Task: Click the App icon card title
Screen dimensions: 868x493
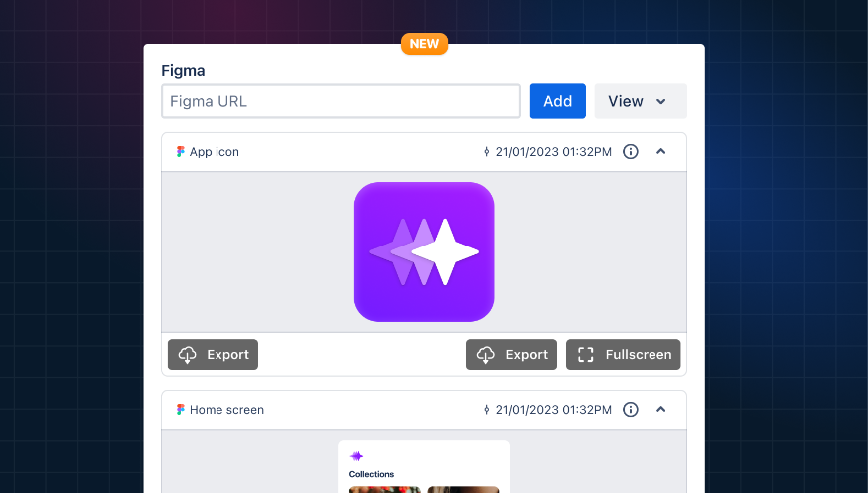Action: coord(215,152)
